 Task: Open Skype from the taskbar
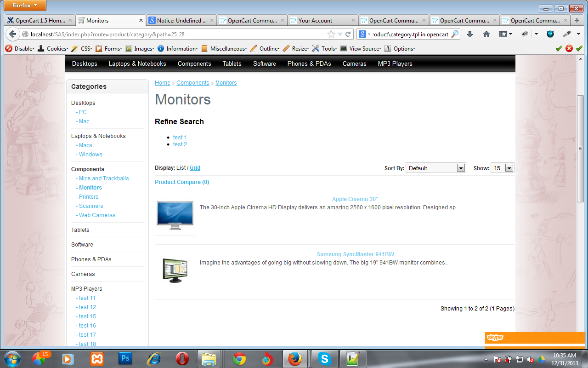click(324, 358)
